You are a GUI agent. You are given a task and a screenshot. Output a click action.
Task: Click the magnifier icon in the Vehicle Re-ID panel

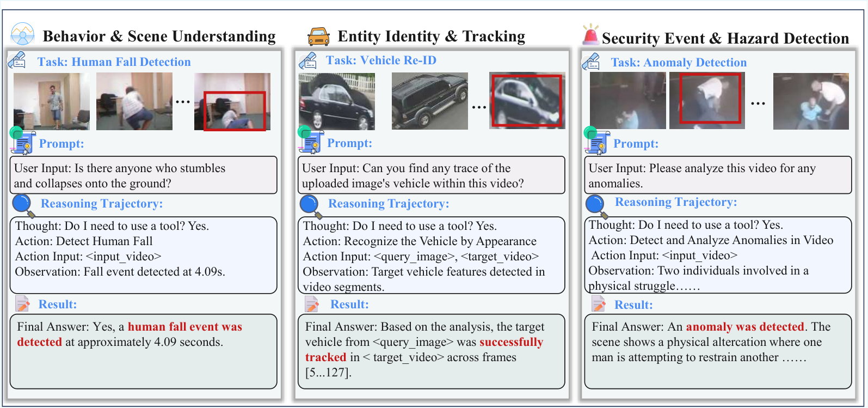point(311,206)
